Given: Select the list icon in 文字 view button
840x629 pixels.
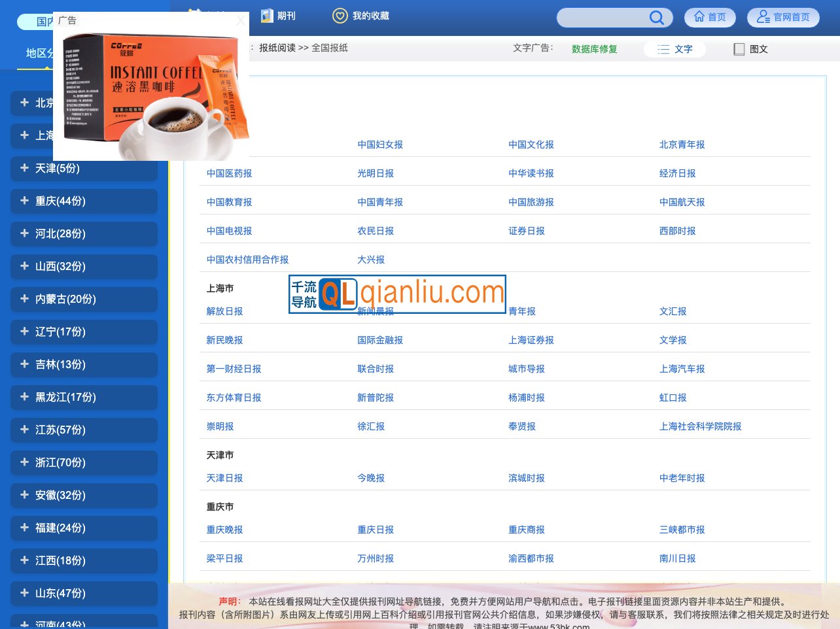Looking at the screenshot, I should (x=663, y=48).
